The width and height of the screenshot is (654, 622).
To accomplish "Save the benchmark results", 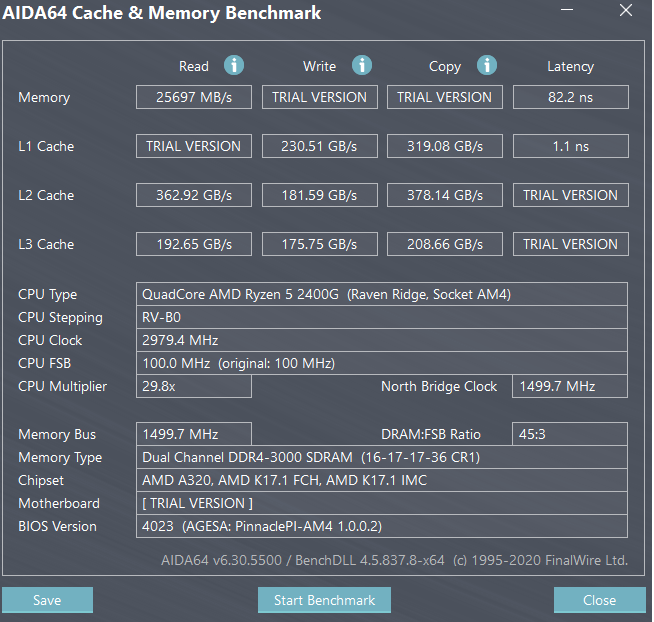I will click(x=47, y=600).
